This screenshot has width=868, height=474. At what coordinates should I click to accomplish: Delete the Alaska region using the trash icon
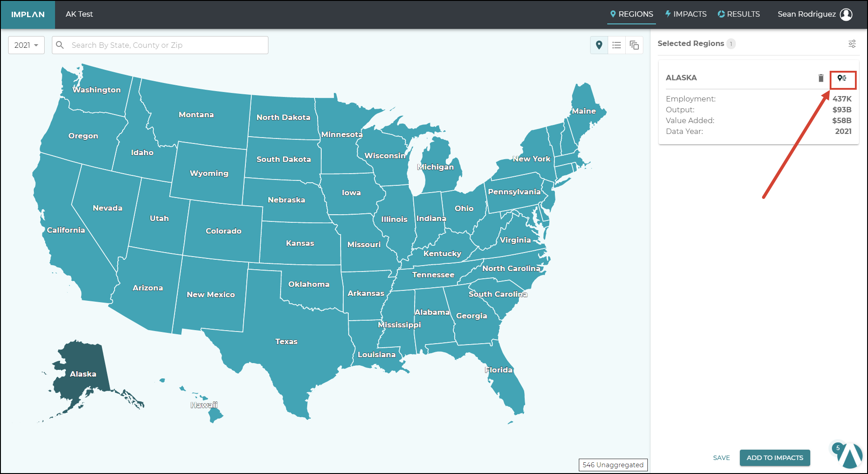pyautogui.click(x=821, y=78)
